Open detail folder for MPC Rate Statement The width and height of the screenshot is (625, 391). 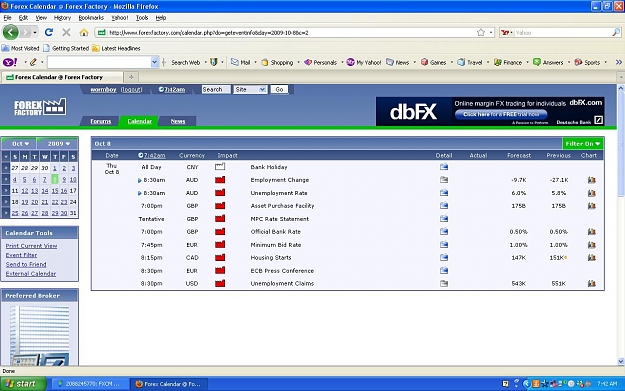pos(444,219)
